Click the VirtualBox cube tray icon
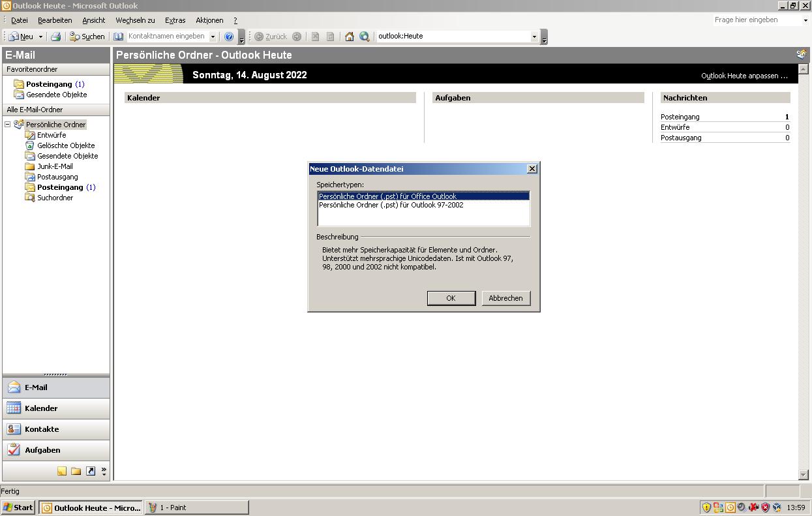 pos(777,508)
